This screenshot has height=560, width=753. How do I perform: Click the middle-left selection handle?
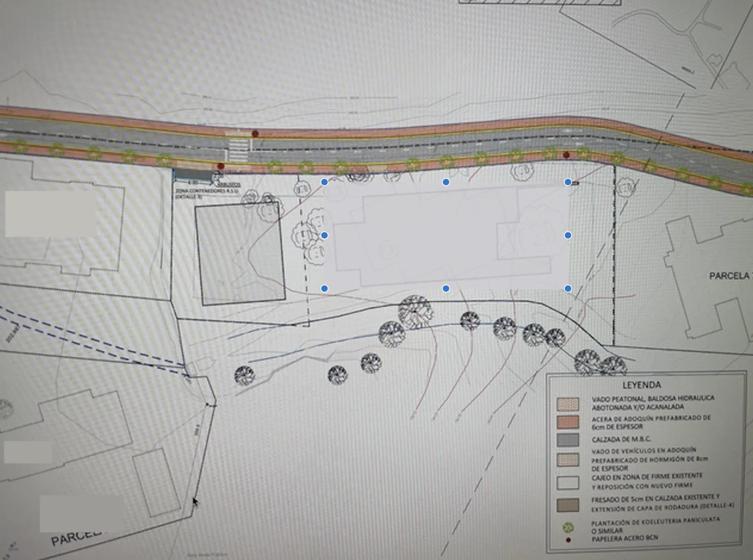[324, 235]
